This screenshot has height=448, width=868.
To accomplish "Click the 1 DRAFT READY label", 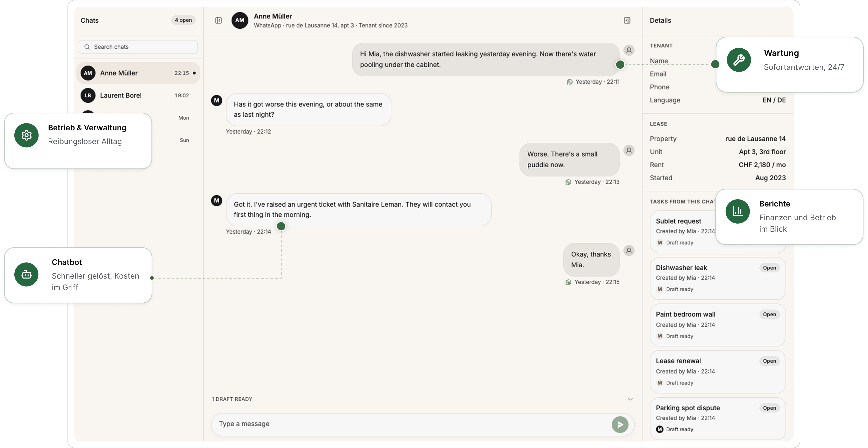I will (x=232, y=399).
